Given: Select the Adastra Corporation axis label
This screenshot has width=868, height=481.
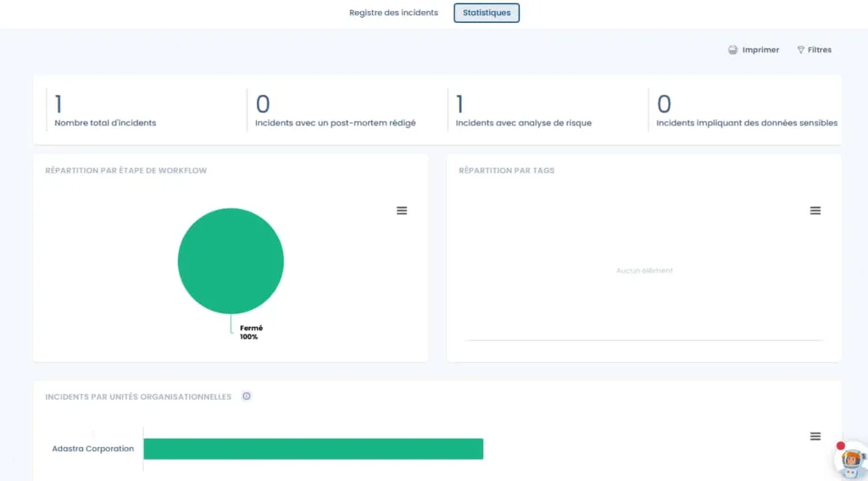Looking at the screenshot, I should pos(92,449).
